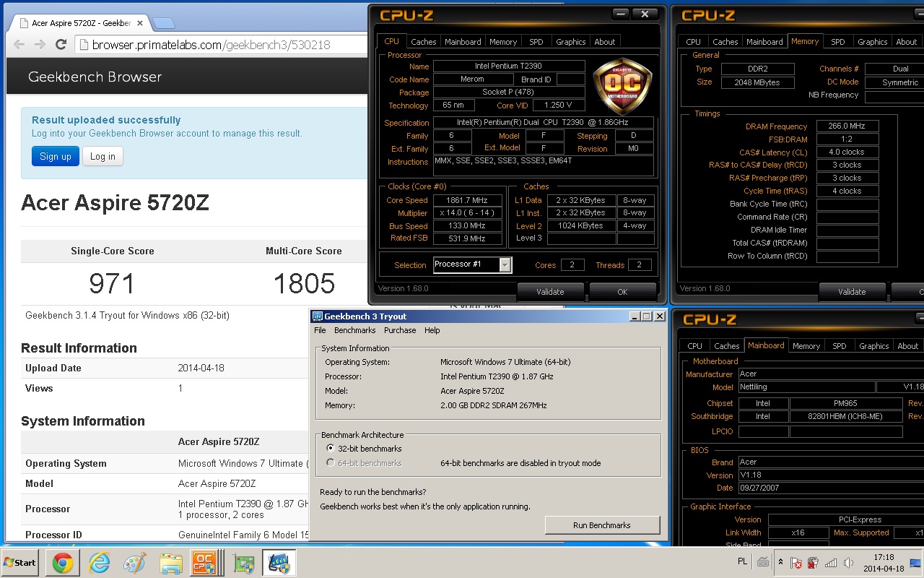This screenshot has height=578, width=924.
Task: Maximize the Geekbench 3 Tryout window
Action: 646,316
